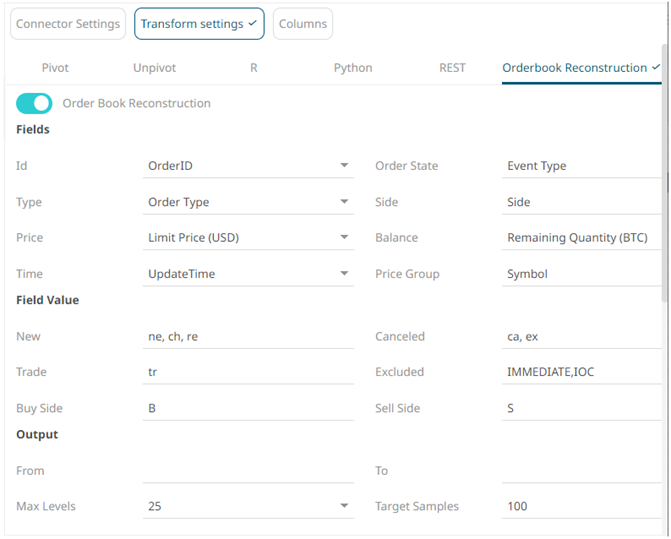
Task: Open the Max Levels dropdown
Action: (x=250, y=506)
